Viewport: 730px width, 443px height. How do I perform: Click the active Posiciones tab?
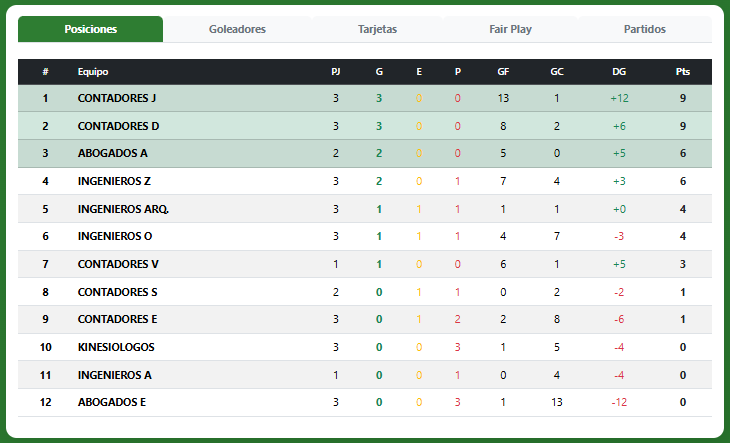coord(90,29)
